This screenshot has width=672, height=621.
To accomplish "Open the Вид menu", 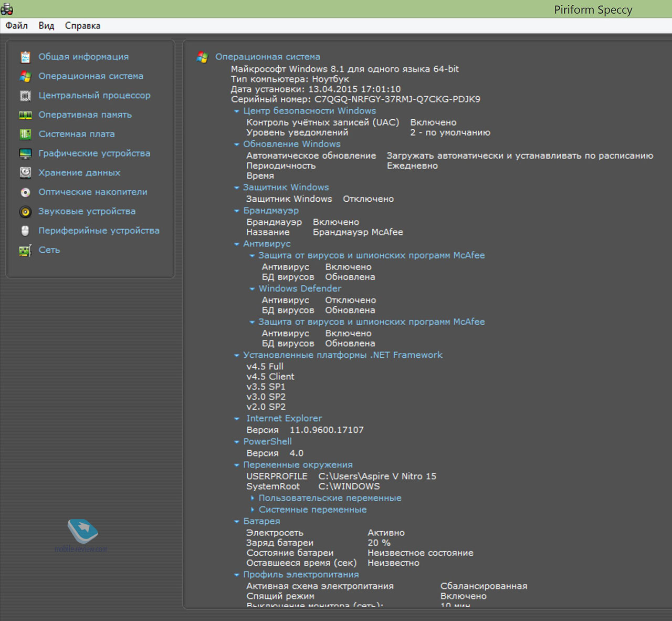I will point(46,26).
